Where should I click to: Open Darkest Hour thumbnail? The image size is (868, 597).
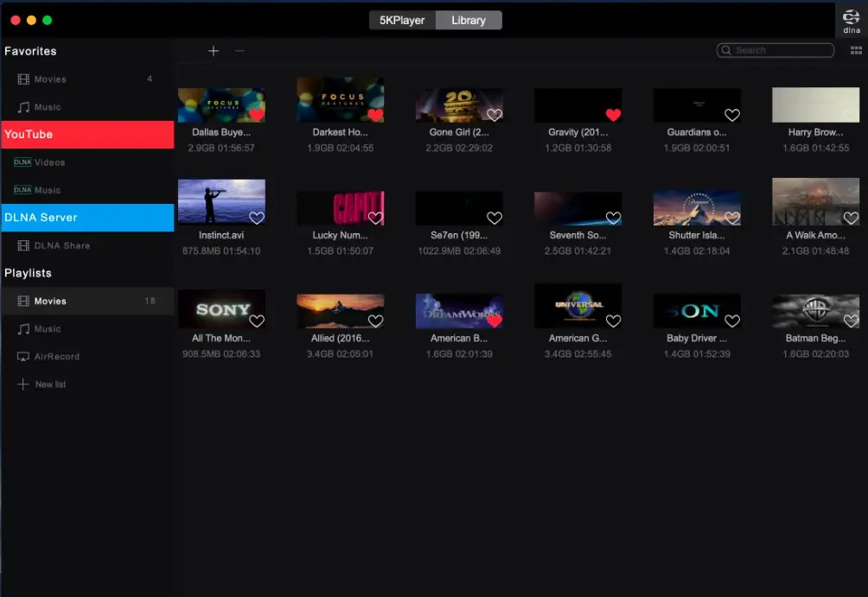pos(341,99)
